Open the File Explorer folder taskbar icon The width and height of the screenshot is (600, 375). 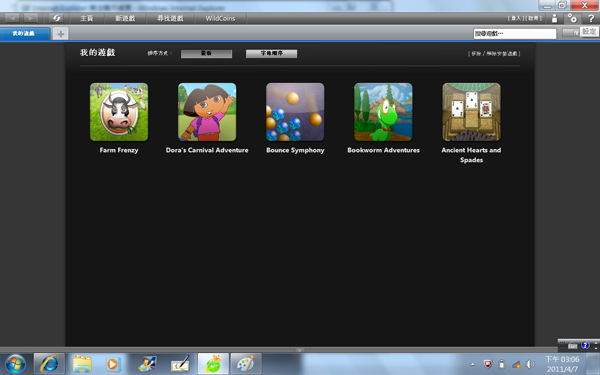(x=82, y=364)
